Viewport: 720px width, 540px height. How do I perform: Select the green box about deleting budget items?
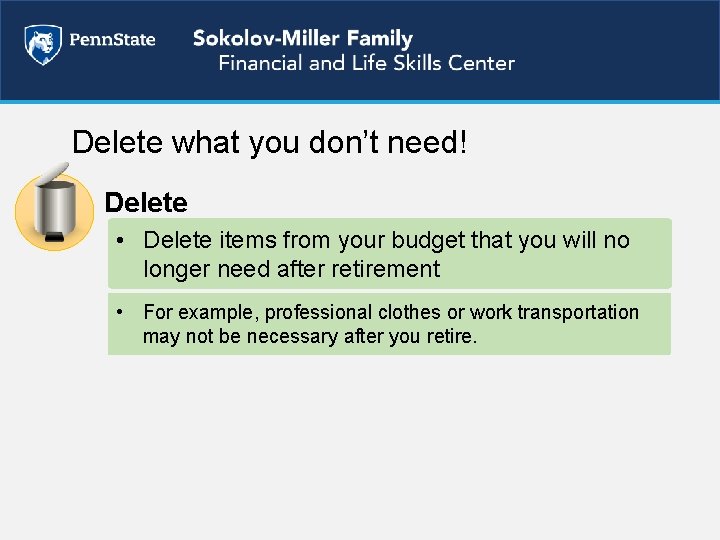pyautogui.click(x=390, y=253)
